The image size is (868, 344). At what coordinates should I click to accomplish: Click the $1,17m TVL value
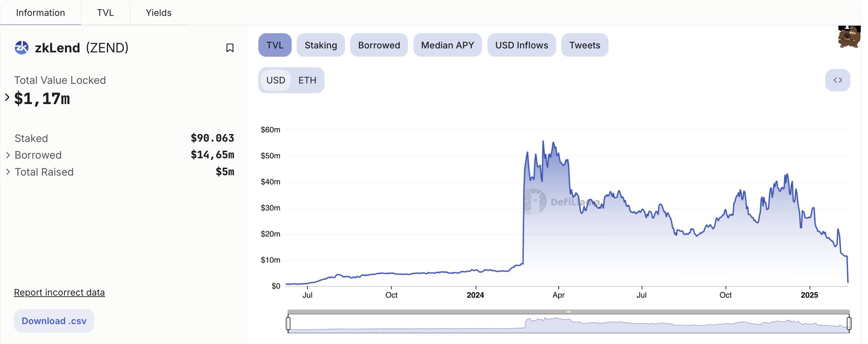point(42,99)
